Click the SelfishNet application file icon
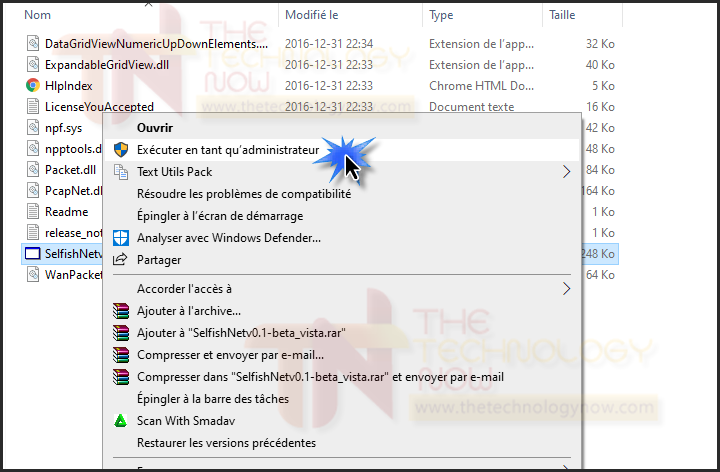This screenshot has height=472, width=720. (x=33, y=253)
